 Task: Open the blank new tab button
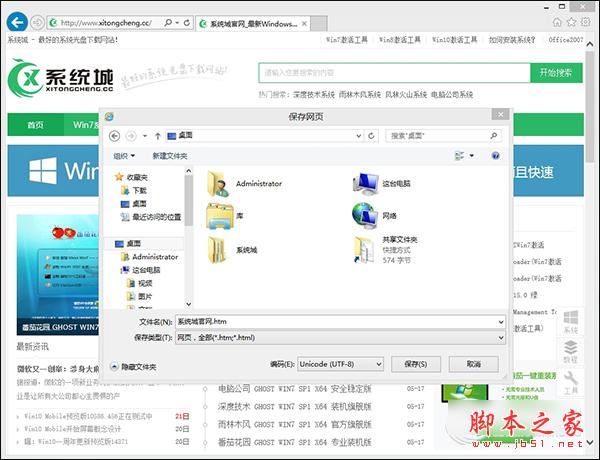319,24
